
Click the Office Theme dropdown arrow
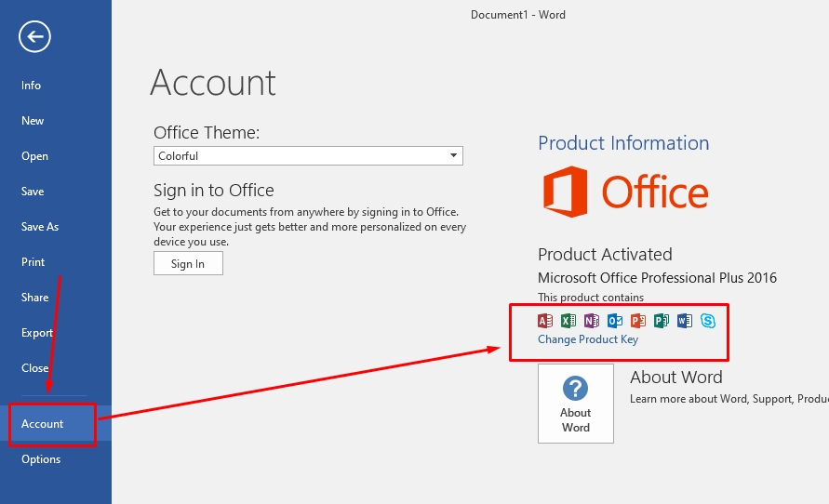(453, 156)
